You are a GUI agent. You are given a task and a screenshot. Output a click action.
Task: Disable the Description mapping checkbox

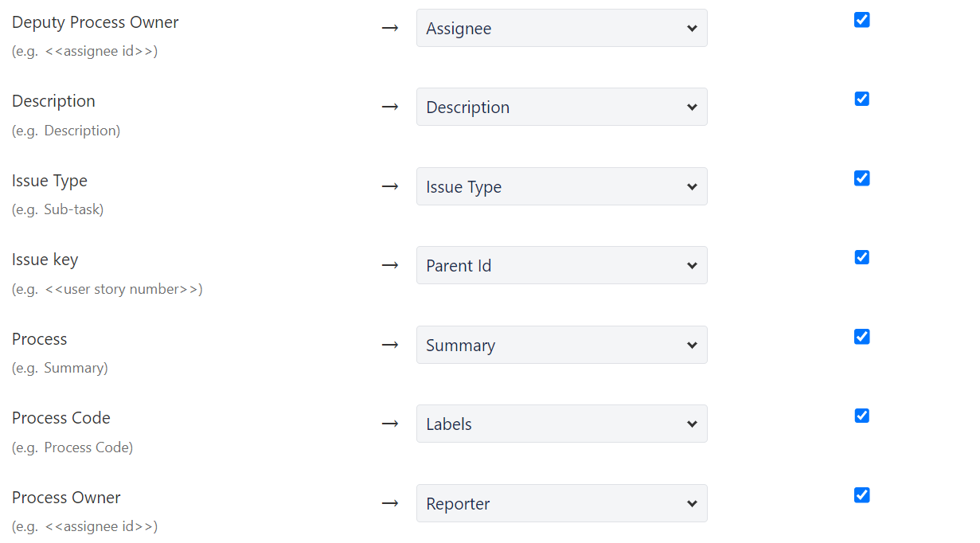point(861,99)
